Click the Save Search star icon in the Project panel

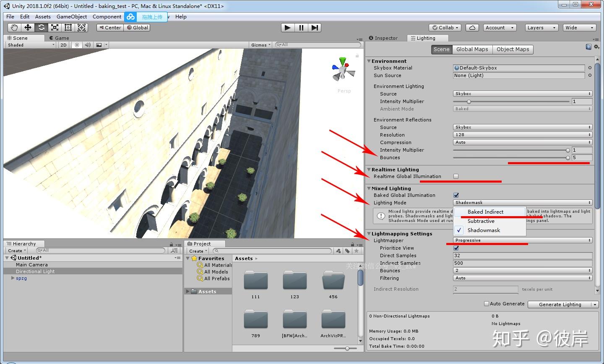point(356,251)
